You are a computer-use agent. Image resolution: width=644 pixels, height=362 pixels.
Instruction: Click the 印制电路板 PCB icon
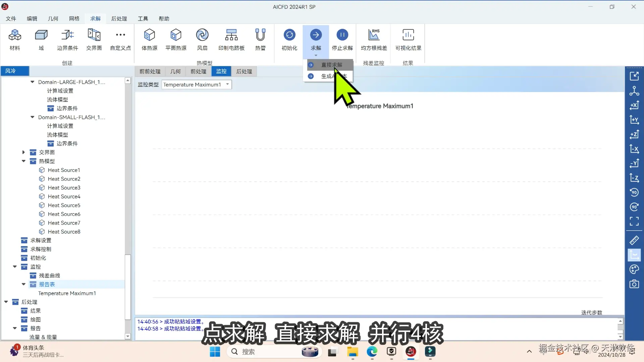tap(231, 35)
